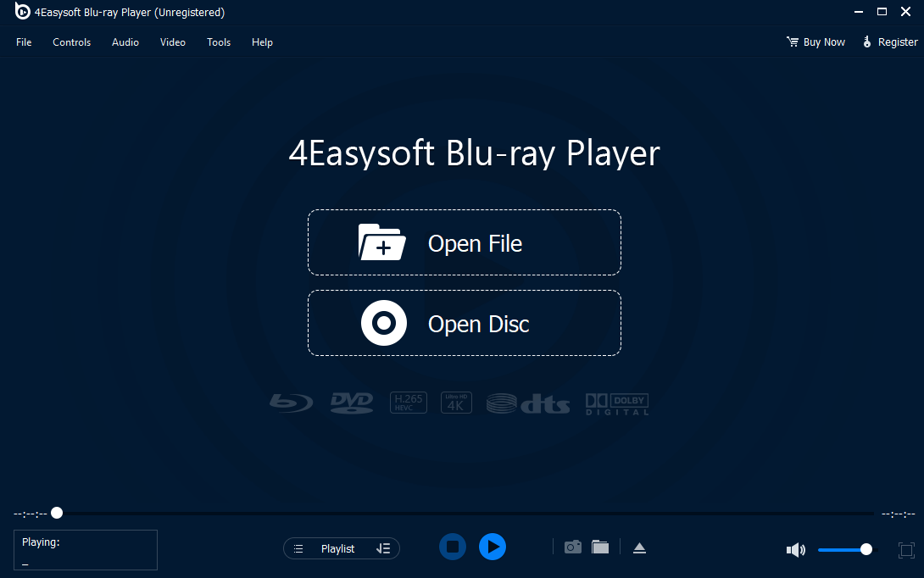Click the playback seek track
Screen dimensions: 924x578
pyautogui.click(x=465, y=514)
